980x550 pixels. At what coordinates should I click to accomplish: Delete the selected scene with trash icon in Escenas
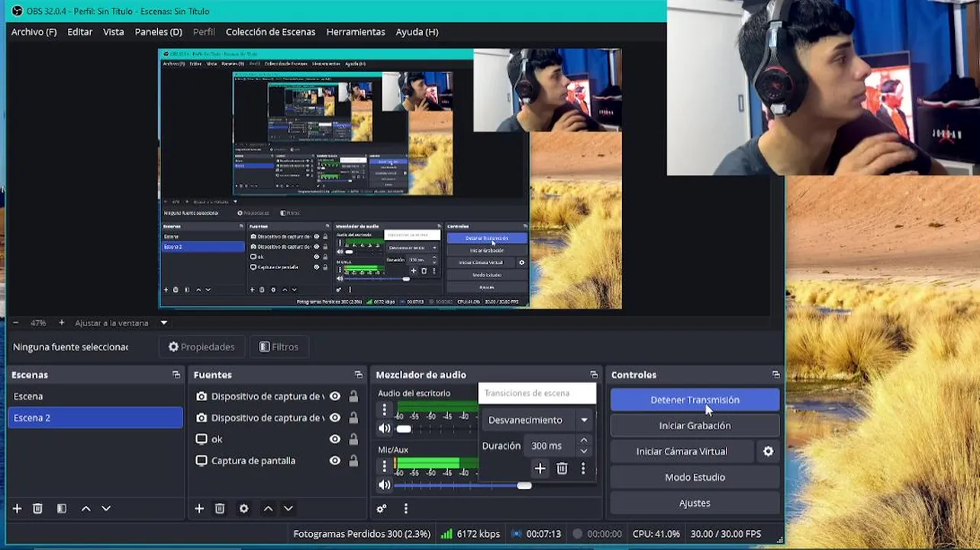[x=37, y=509]
